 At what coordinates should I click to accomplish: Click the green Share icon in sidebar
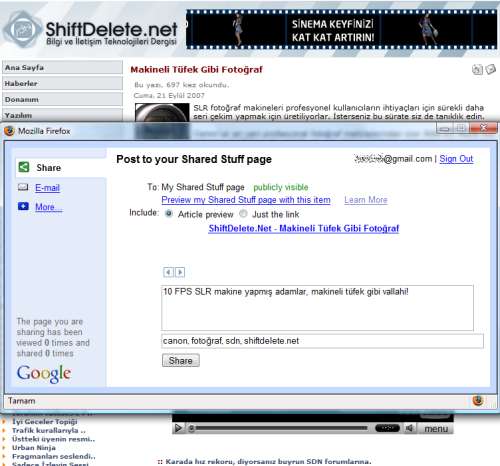coord(24,167)
